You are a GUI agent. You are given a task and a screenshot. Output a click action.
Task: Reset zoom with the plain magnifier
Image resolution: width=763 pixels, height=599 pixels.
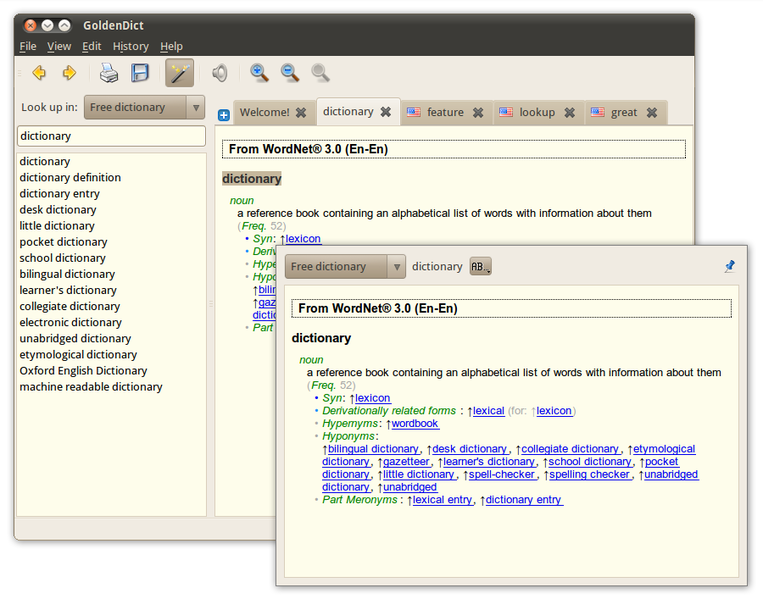pyautogui.click(x=320, y=73)
